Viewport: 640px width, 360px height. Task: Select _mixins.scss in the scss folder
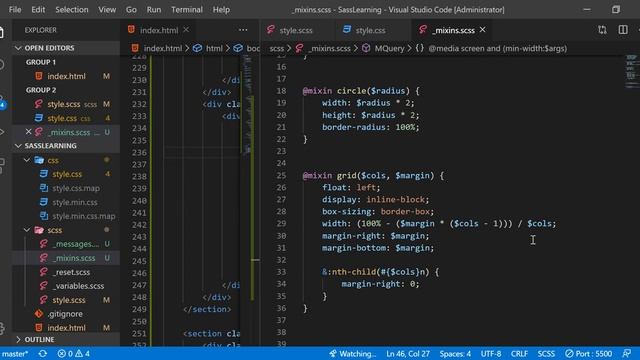click(x=67, y=258)
